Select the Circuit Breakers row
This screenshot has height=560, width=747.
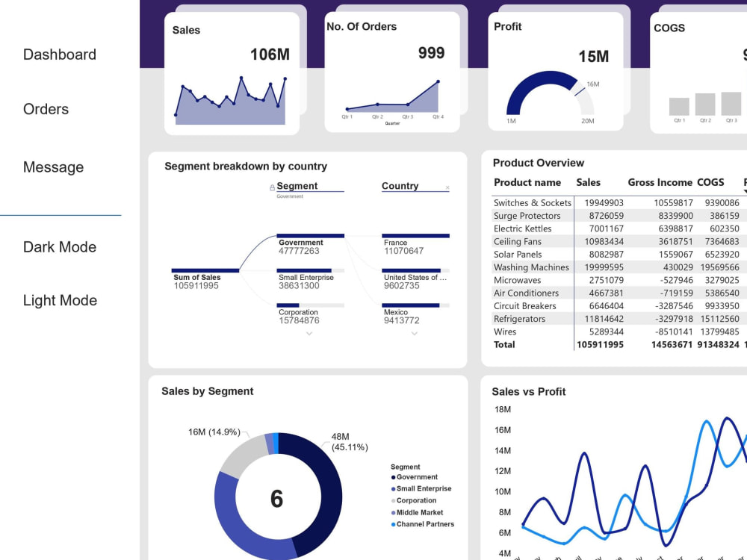click(619, 305)
